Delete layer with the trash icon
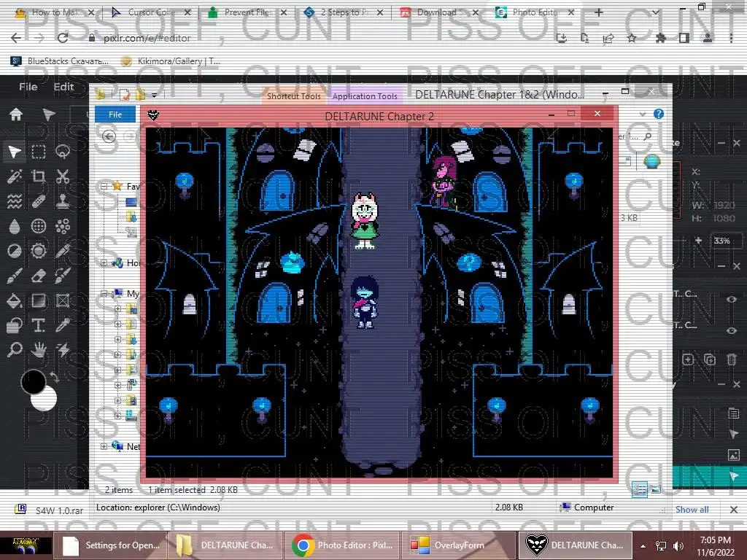This screenshot has height=560, width=747. coord(732,359)
